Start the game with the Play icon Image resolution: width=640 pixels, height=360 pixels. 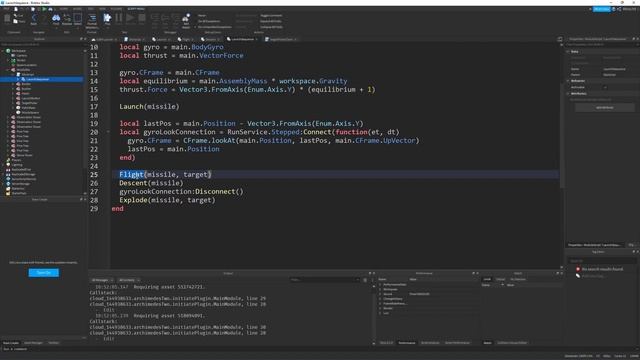click(107, 18)
